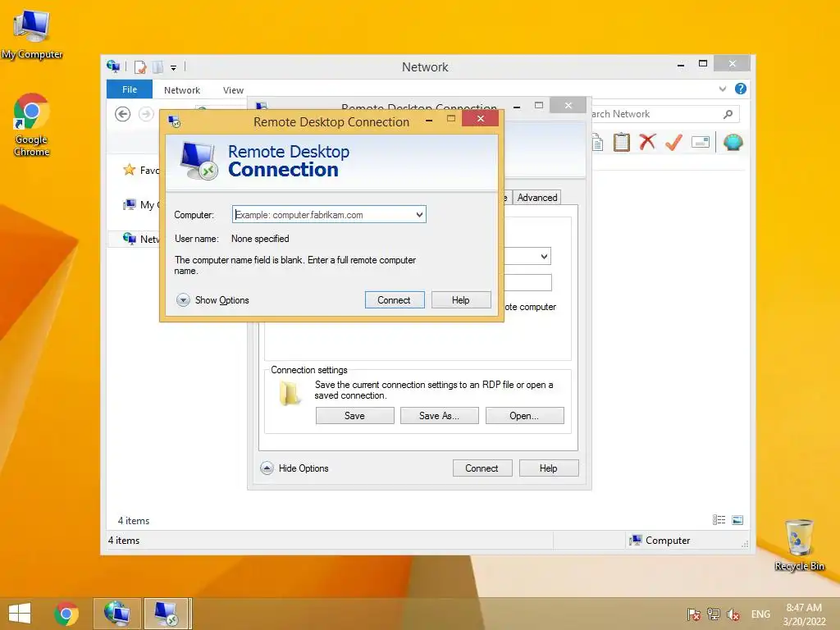The image size is (840, 630).
Task: Switch to Remote Desktop taskbar button
Action: 166,614
